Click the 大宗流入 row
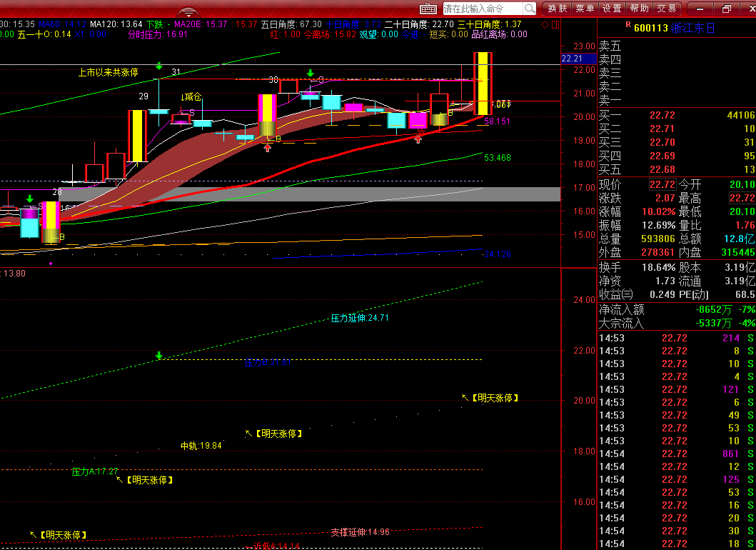 [677, 324]
